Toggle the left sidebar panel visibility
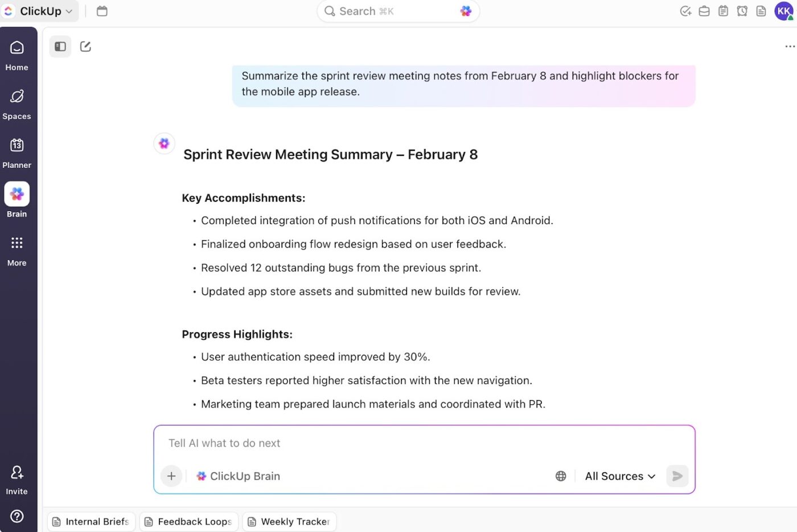 point(60,46)
